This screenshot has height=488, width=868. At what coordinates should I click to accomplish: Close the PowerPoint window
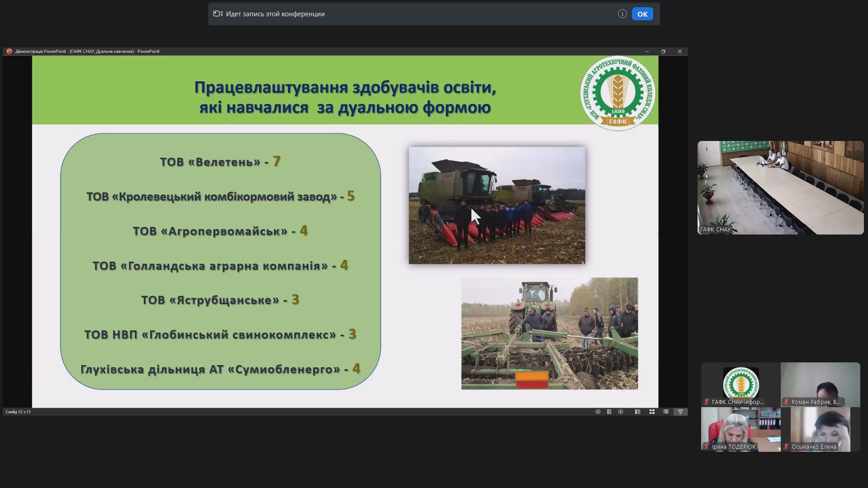pyautogui.click(x=679, y=52)
